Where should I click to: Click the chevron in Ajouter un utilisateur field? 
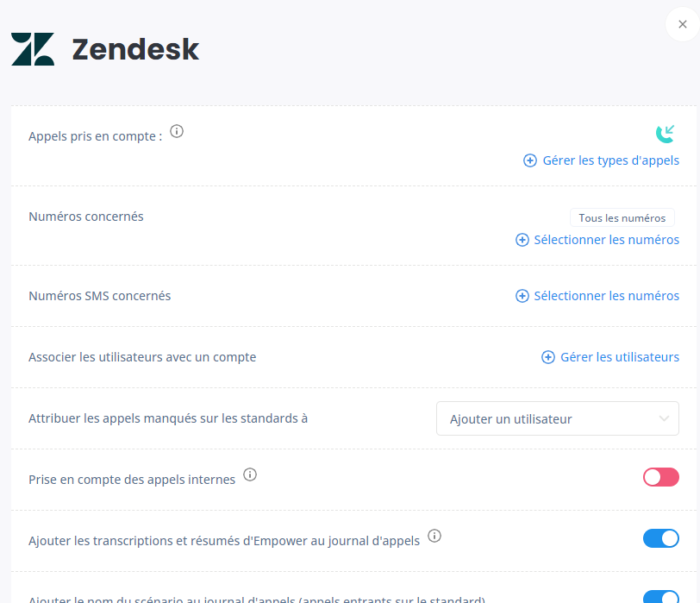click(665, 418)
